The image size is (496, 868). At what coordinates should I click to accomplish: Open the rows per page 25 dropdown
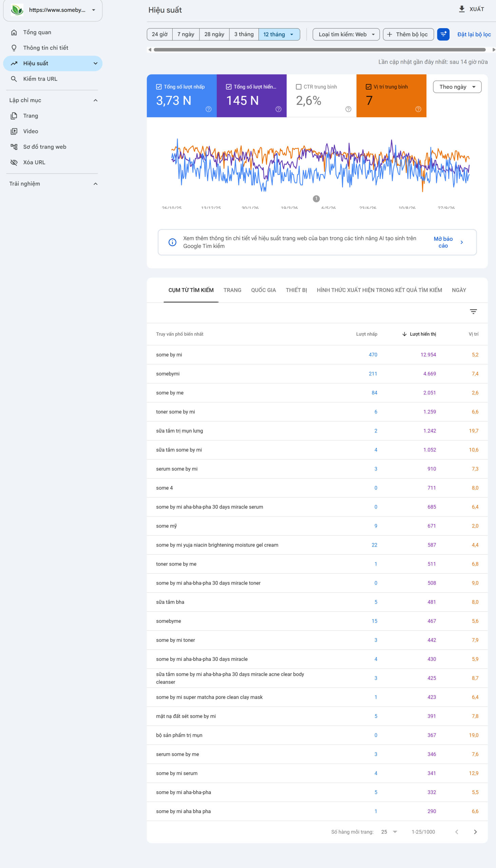point(389,832)
